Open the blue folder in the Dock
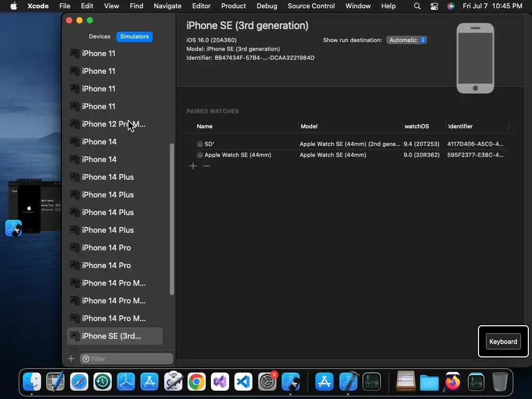 [429, 382]
